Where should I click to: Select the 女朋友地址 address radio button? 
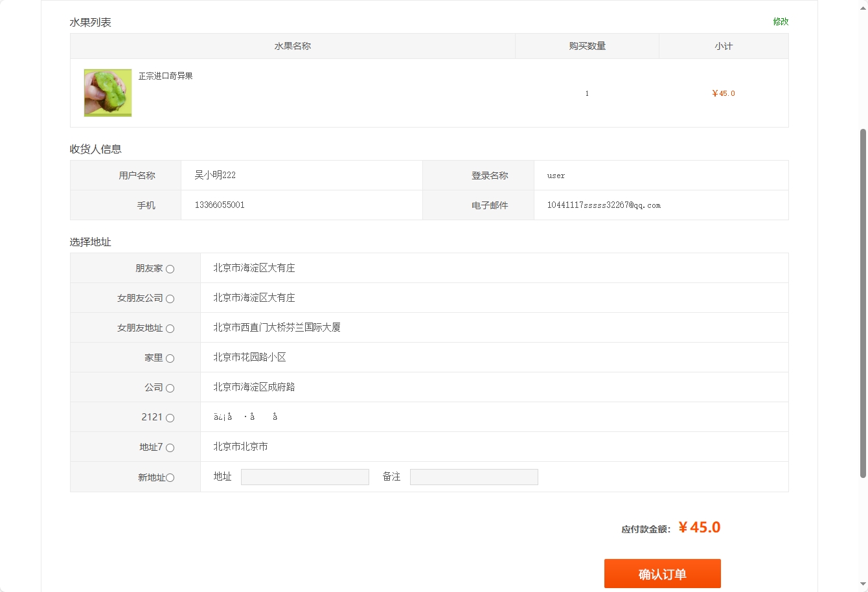169,328
